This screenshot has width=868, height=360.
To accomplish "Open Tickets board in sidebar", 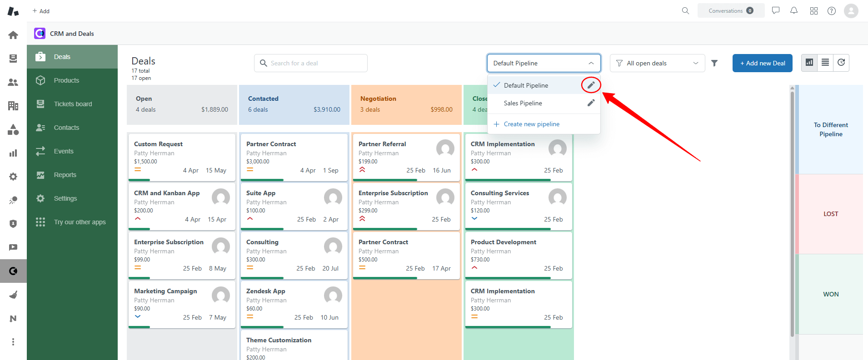I will 73,104.
